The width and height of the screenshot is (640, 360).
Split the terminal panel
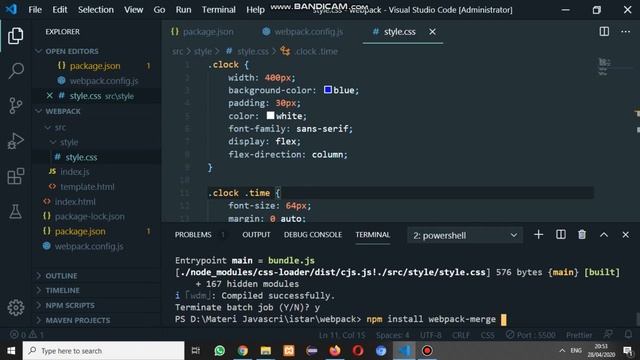pyautogui.click(x=561, y=235)
